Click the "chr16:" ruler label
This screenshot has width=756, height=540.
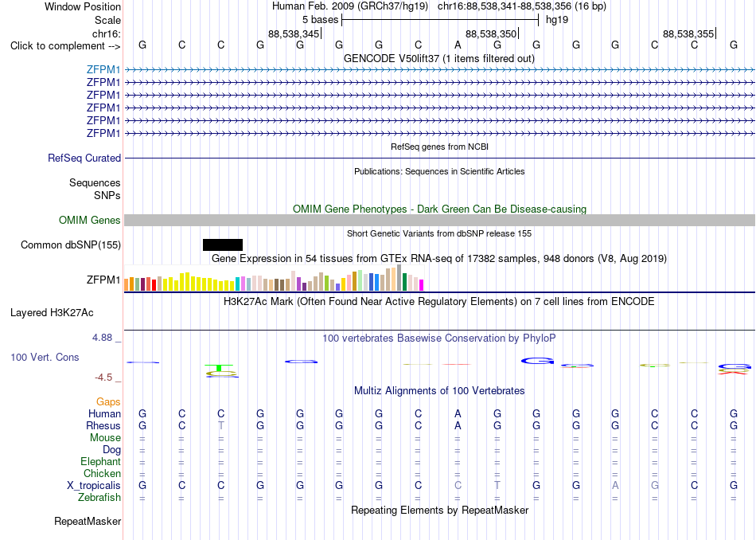tap(106, 33)
